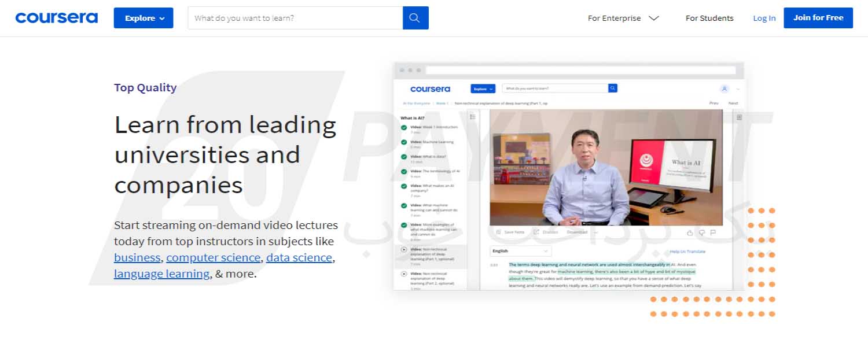Click the user profile avatar in the preview
This screenshot has width=868, height=351.
point(724,89)
